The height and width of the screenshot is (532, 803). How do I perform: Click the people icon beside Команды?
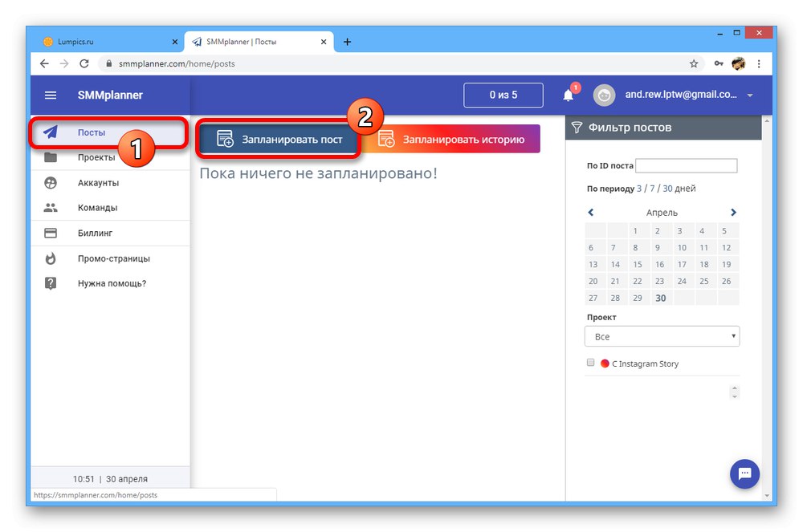click(x=50, y=208)
